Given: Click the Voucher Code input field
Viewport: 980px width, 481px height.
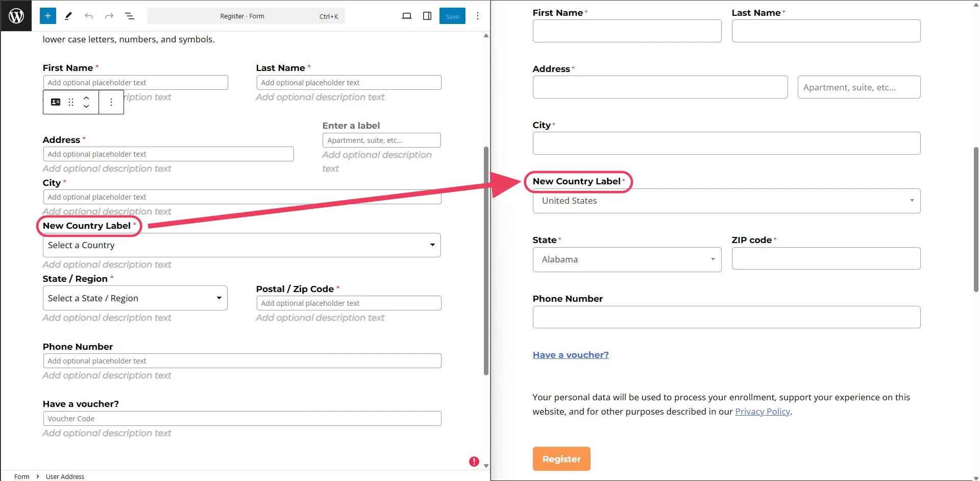Looking at the screenshot, I should 242,418.
